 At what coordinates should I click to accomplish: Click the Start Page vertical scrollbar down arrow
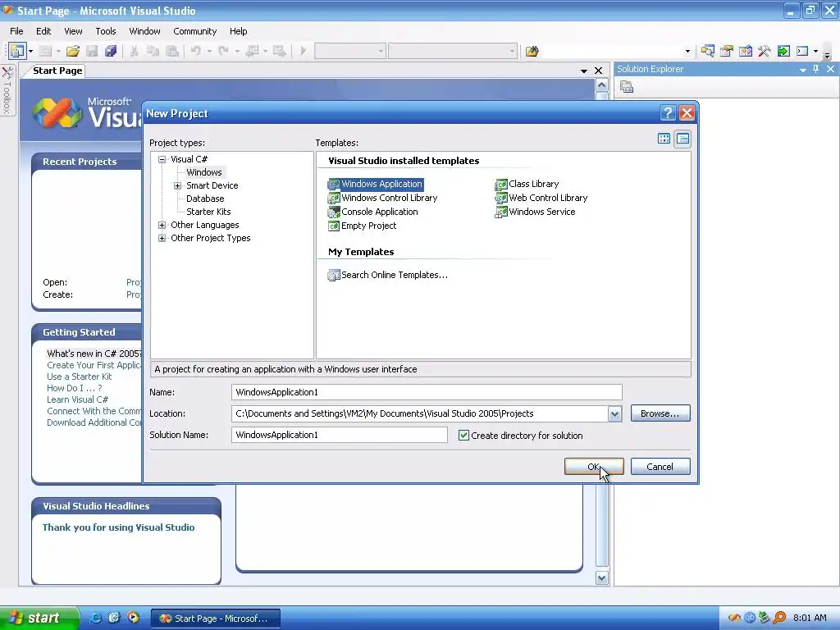[x=601, y=578]
